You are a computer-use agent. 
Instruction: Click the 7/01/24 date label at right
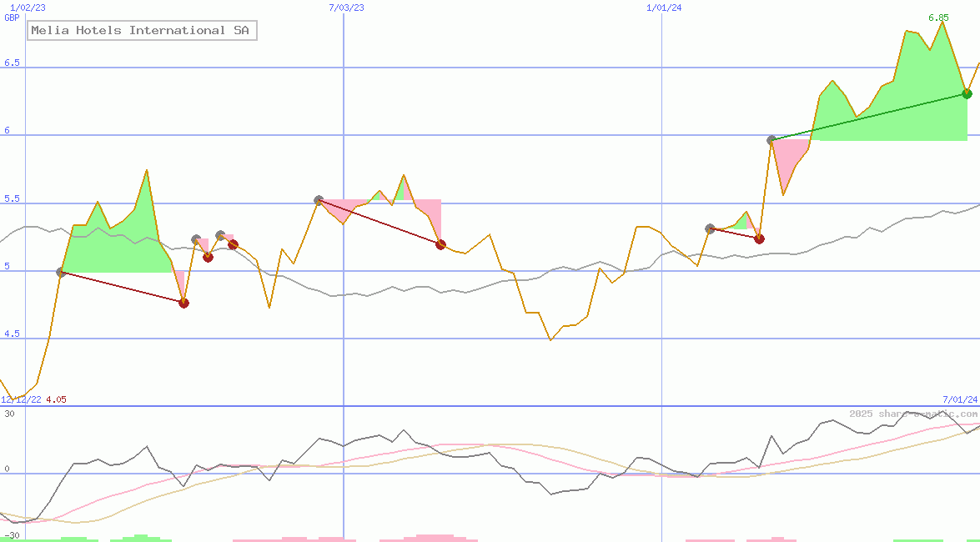click(x=959, y=399)
